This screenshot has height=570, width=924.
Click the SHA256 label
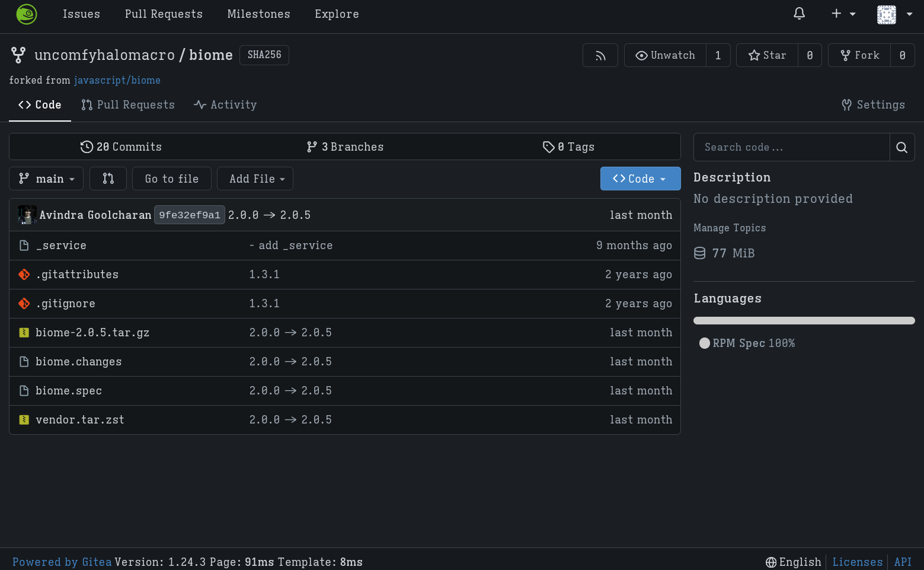point(264,55)
